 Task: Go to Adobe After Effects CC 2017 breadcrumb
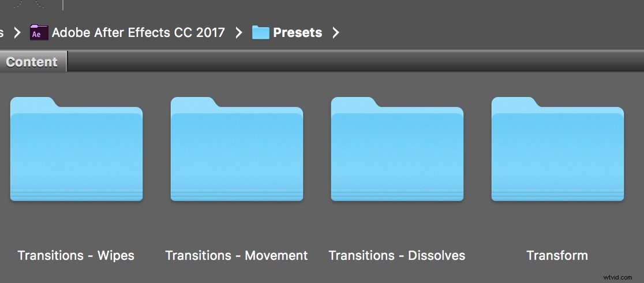138,32
